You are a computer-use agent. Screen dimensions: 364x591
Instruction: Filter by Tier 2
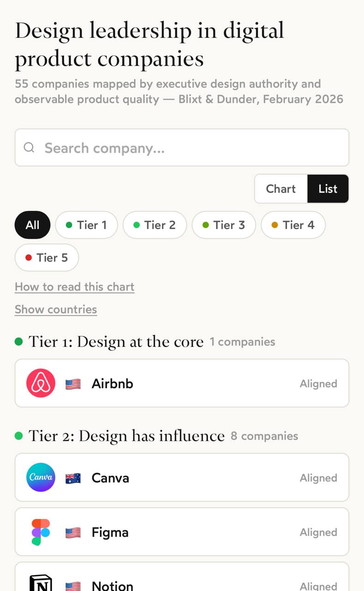click(155, 225)
